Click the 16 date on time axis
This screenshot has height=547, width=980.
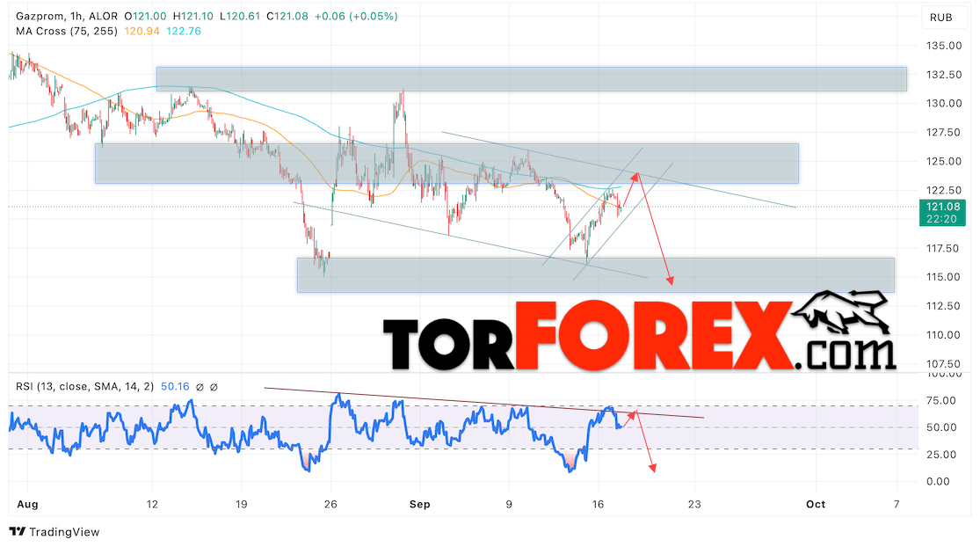(598, 504)
